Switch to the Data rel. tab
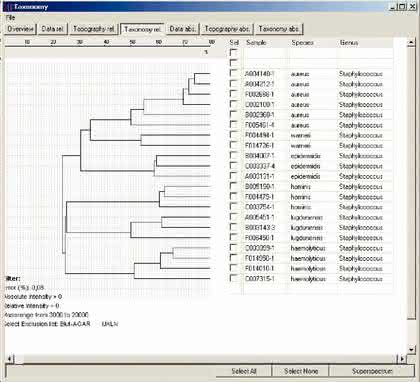Image resolution: width=420 pixels, height=382 pixels. pyautogui.click(x=53, y=29)
